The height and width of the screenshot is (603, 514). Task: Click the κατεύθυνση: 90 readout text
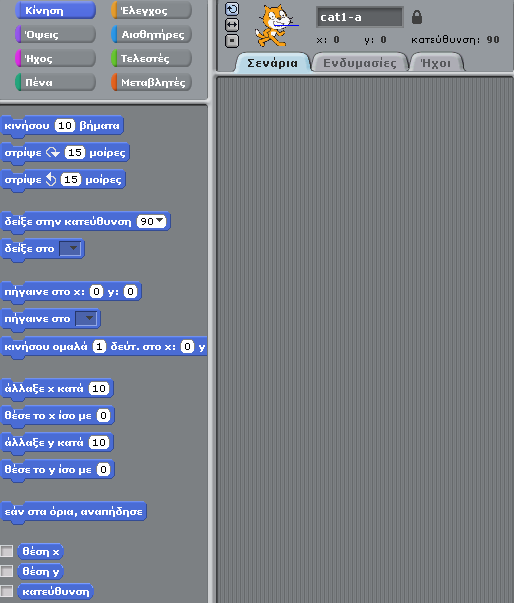(x=455, y=40)
